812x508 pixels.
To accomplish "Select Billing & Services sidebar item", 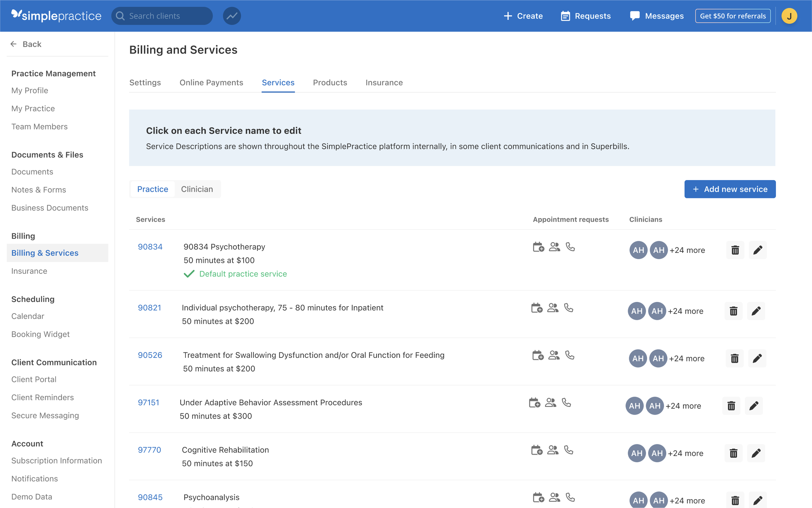I will 57,253.
